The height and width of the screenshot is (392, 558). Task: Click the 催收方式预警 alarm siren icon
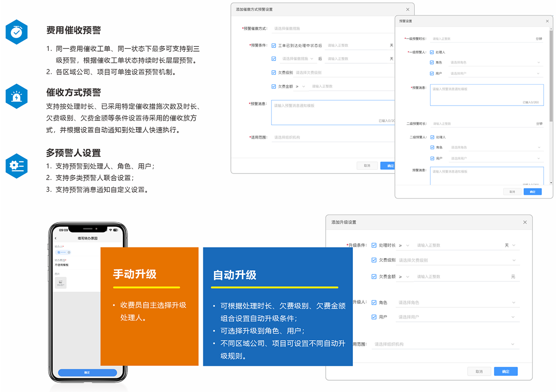tap(17, 96)
